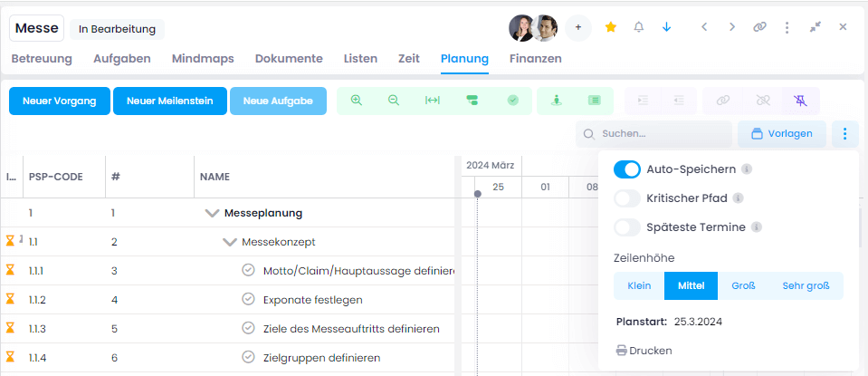The height and width of the screenshot is (376, 868).
Task: Open the blue three-dot options next to Vorlagen
Action: coord(844,133)
